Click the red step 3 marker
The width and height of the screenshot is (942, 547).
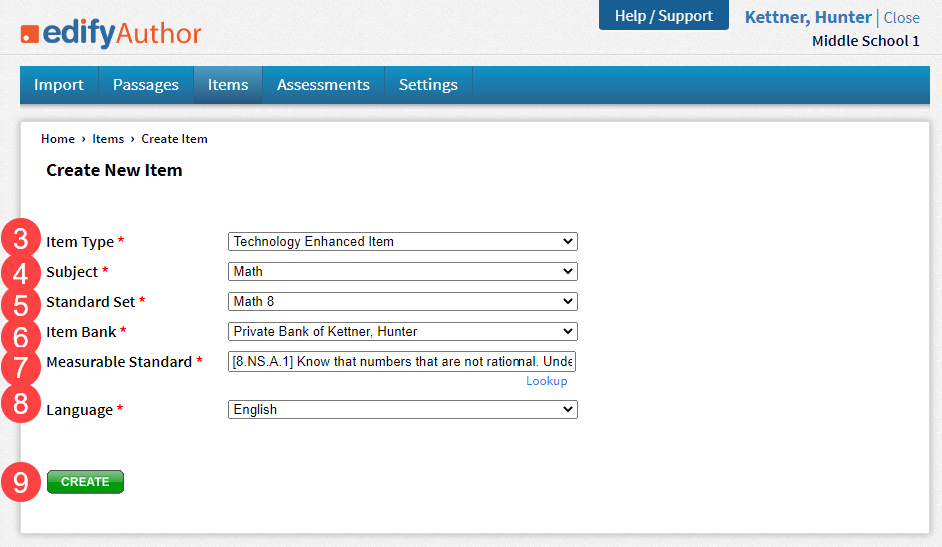[x=21, y=238]
